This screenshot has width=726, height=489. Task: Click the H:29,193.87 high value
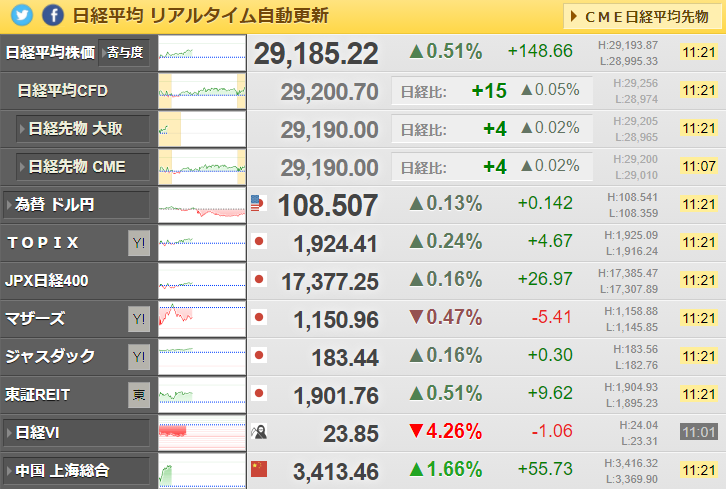[628, 45]
